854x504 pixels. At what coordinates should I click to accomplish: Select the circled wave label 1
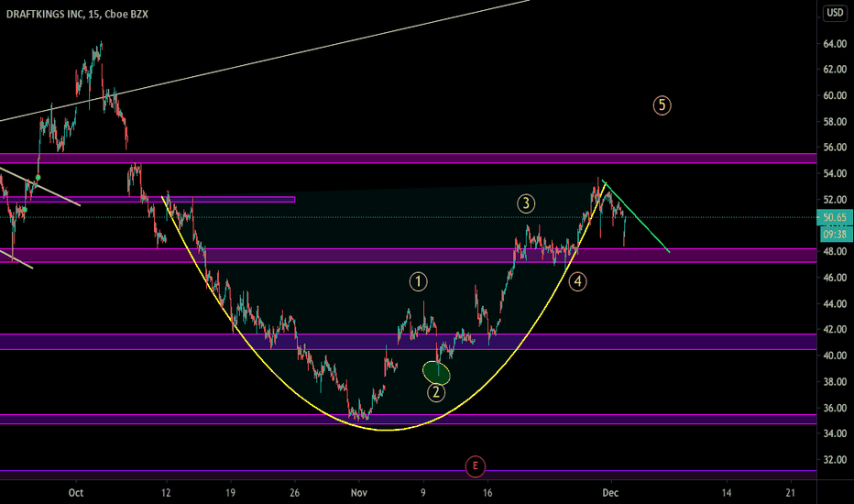point(418,281)
